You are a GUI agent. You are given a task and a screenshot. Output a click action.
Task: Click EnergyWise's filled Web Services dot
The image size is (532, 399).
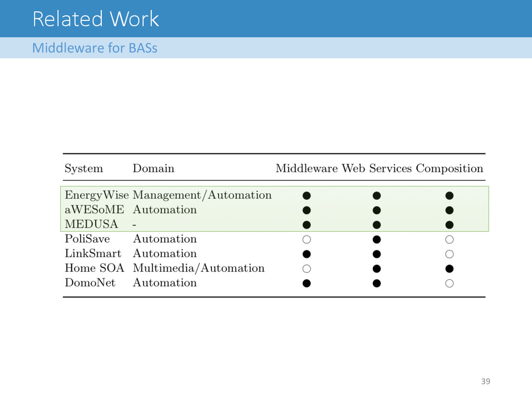pos(377,196)
